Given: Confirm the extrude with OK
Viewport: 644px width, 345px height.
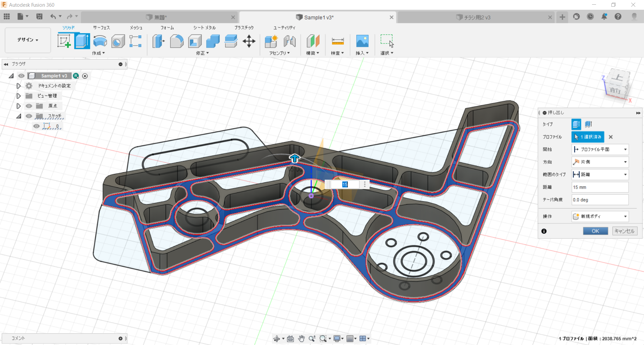Looking at the screenshot, I should [595, 231].
